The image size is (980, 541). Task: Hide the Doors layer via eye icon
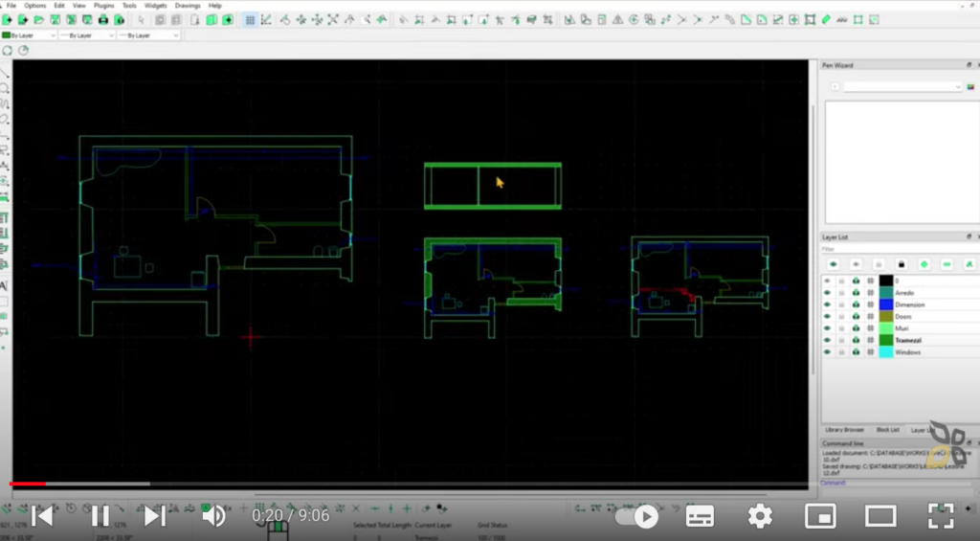click(828, 317)
